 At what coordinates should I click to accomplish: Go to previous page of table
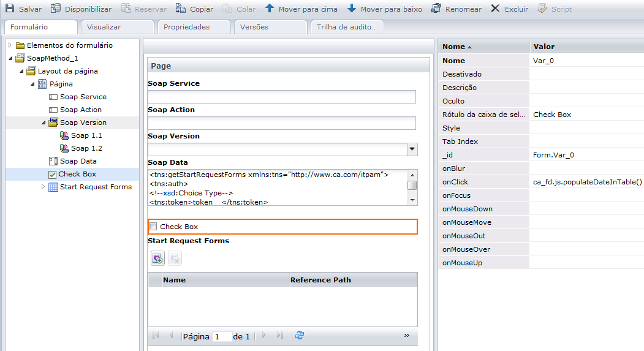coord(172,336)
